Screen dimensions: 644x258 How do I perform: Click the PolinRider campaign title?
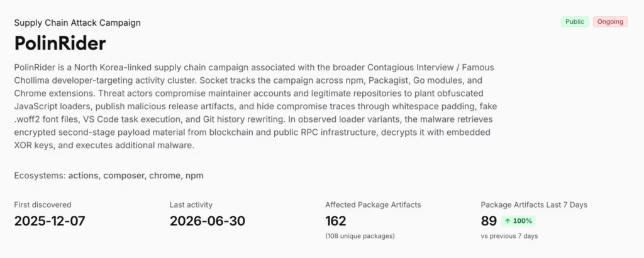(60, 43)
